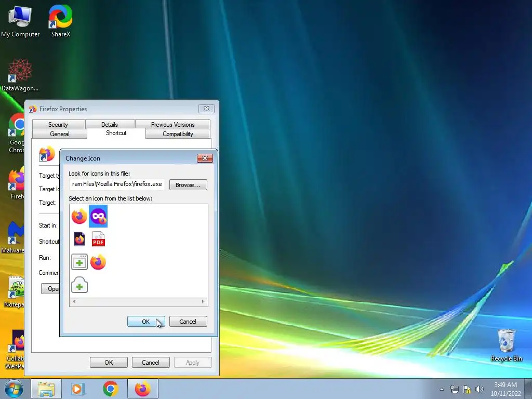This screenshot has height=399, width=532.
Task: Choose the Firefox document file icon
Action: point(79,239)
